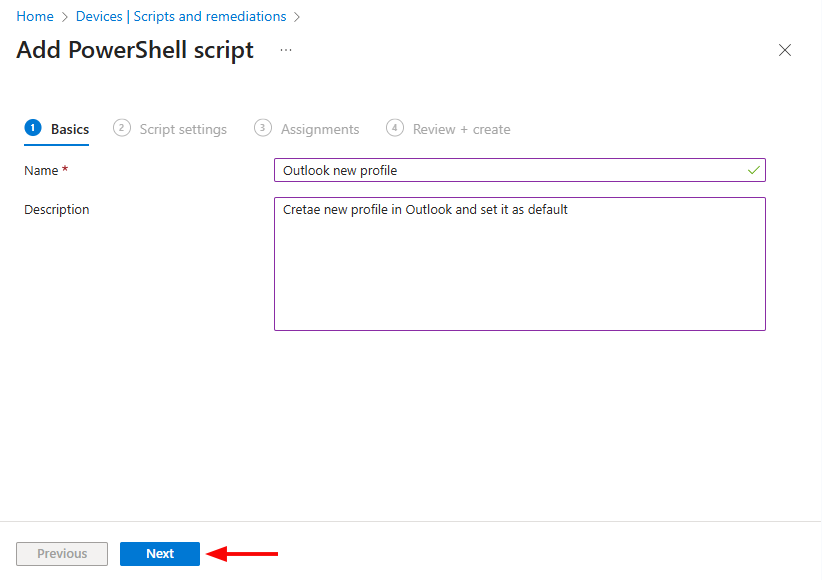Click the step 2 number icon
This screenshot has width=822, height=580.
tap(122, 128)
